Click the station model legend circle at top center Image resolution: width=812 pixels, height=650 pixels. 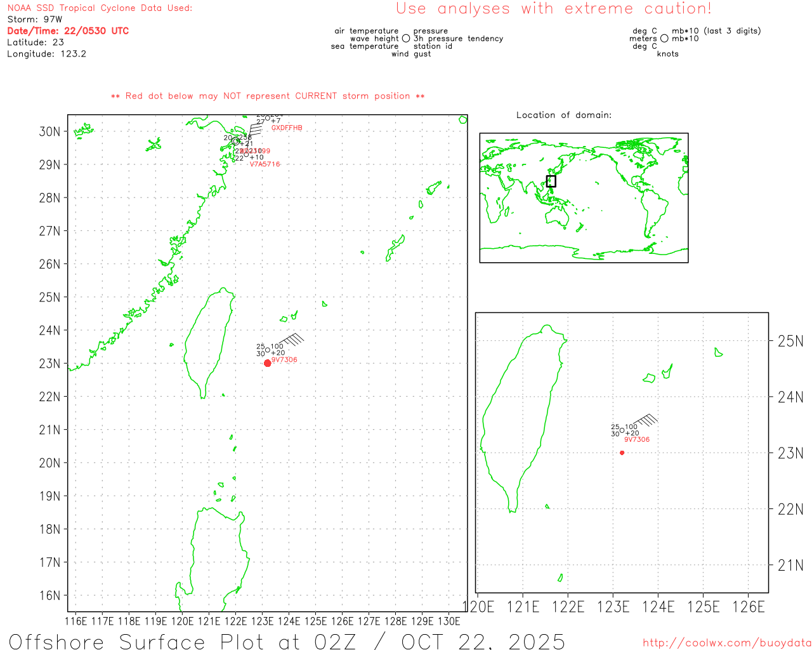click(x=406, y=39)
